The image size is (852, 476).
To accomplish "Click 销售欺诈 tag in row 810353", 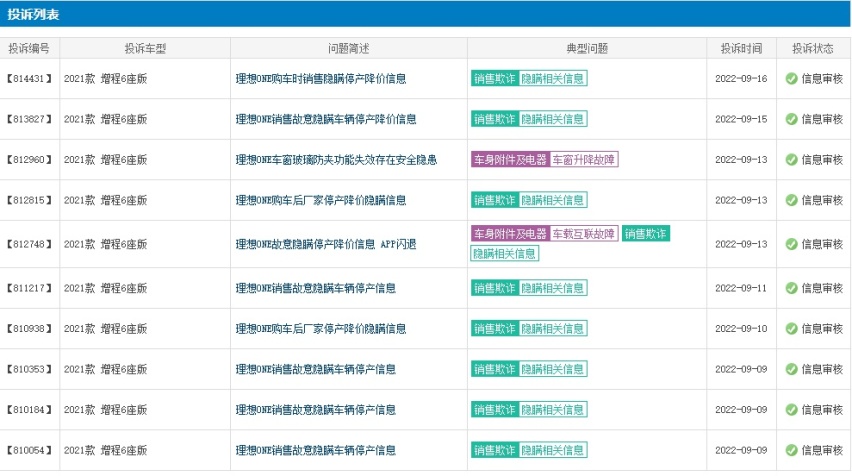I will coord(494,369).
